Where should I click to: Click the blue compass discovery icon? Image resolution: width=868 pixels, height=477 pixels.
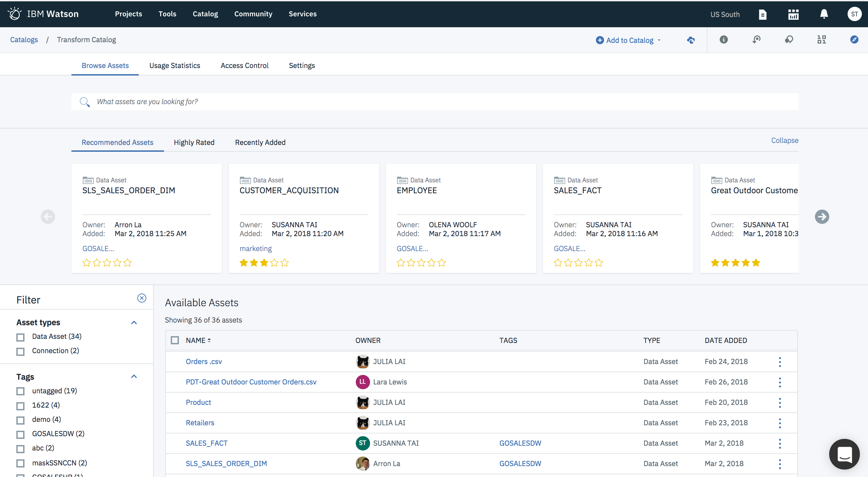click(x=854, y=40)
